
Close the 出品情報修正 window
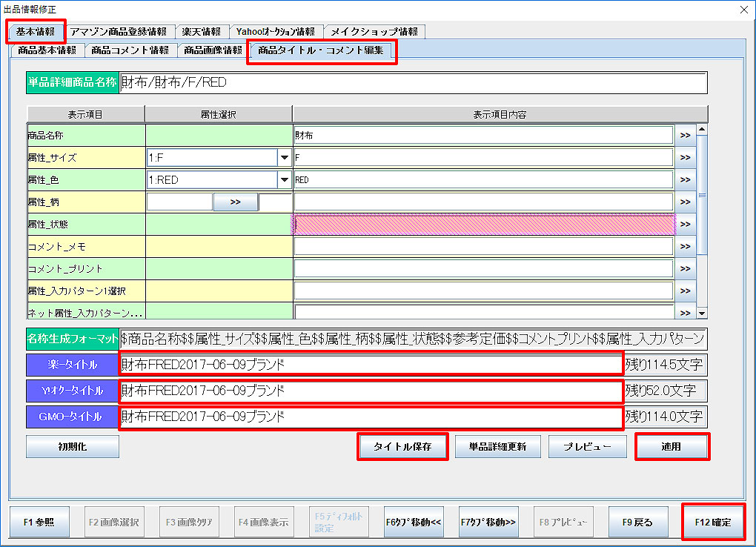tap(743, 9)
